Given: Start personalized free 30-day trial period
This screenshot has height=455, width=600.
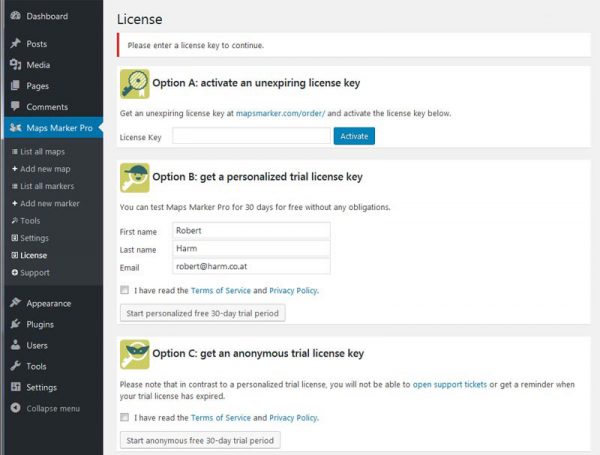Looking at the screenshot, I should (203, 313).
